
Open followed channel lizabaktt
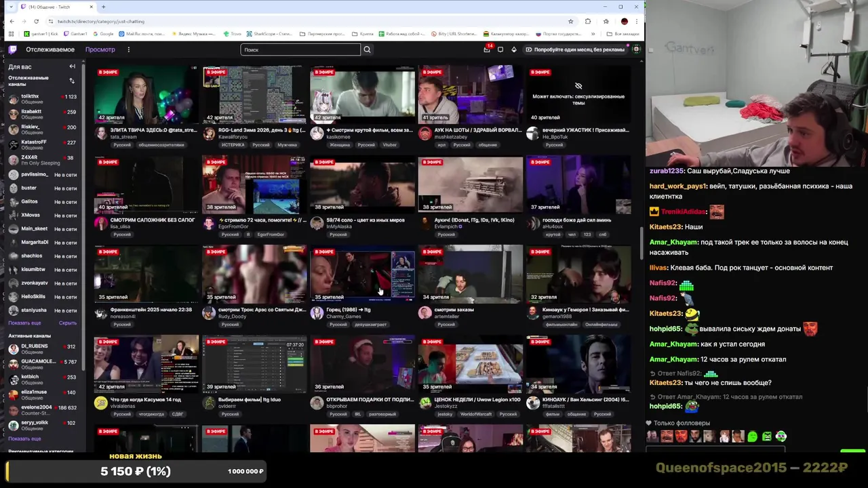tap(42, 114)
